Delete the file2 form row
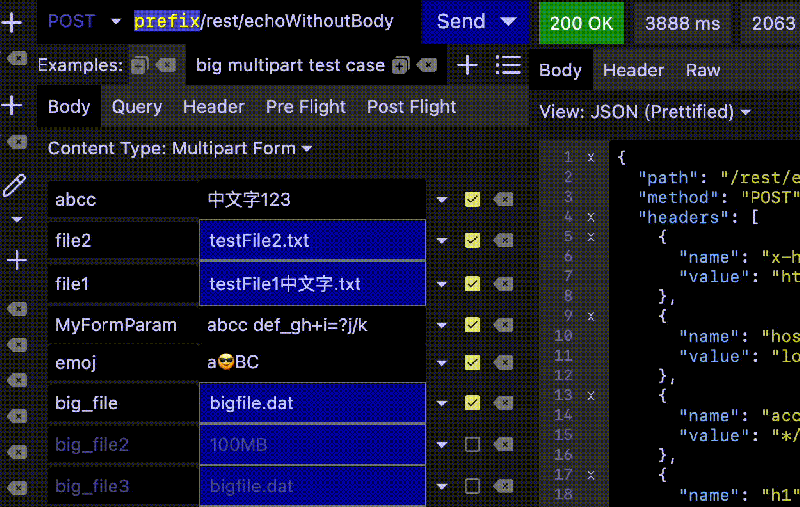800x507 pixels. pyautogui.click(x=504, y=240)
